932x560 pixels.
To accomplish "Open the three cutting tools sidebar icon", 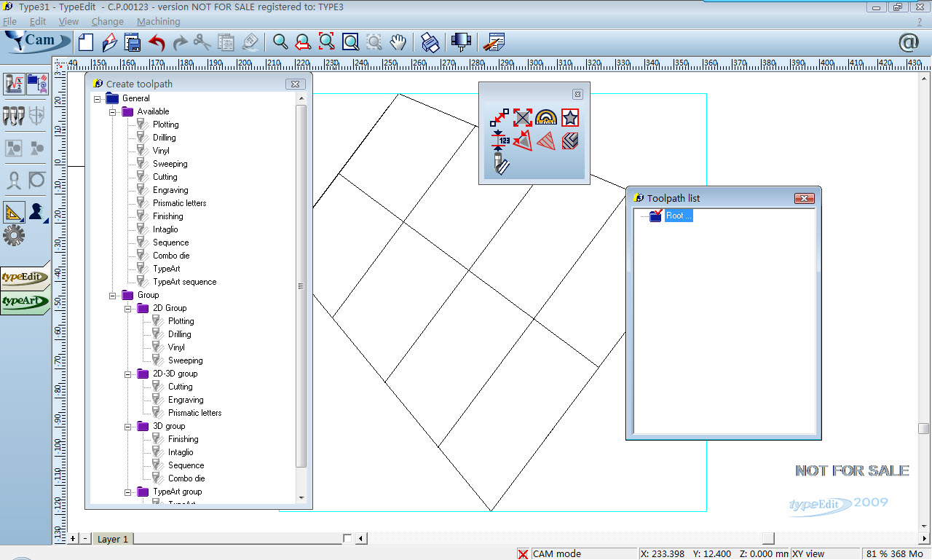I will tap(14, 116).
